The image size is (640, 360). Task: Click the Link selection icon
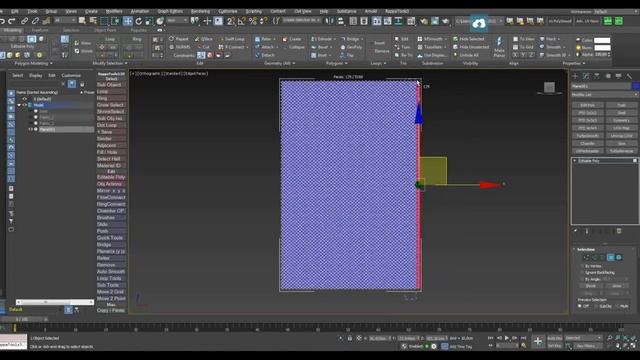24,20
